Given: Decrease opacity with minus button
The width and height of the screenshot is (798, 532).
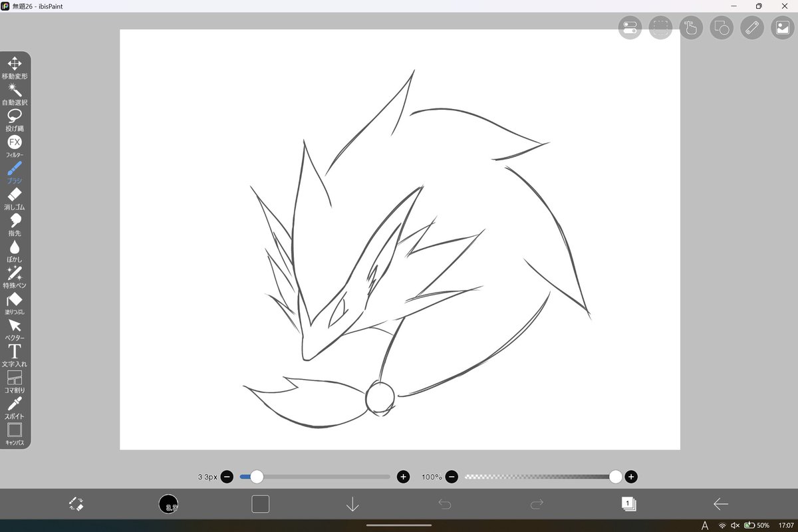Looking at the screenshot, I should 452,476.
